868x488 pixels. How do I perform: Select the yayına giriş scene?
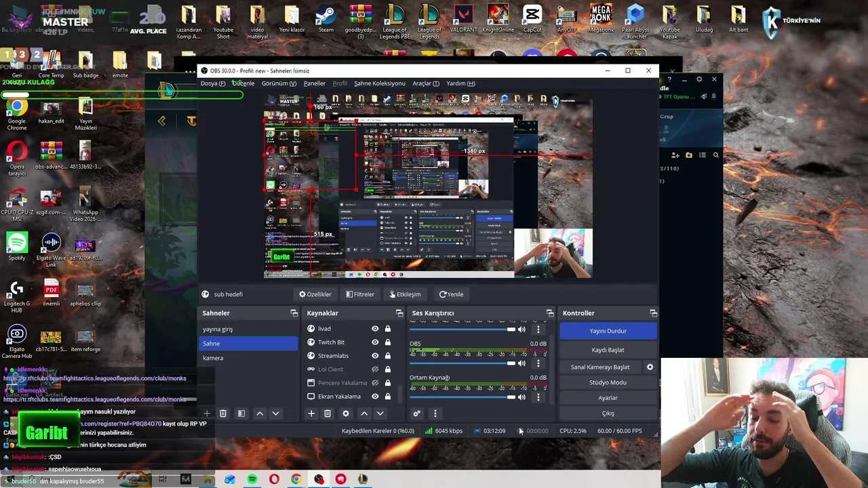[x=248, y=329]
